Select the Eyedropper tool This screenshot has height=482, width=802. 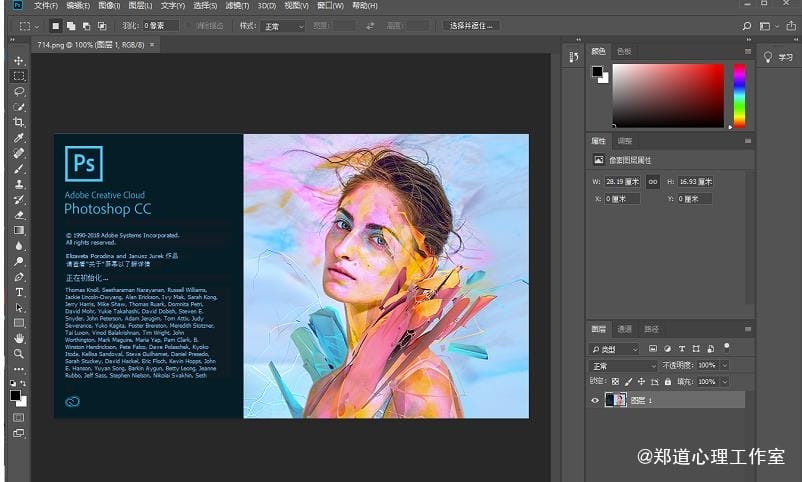click(19, 138)
